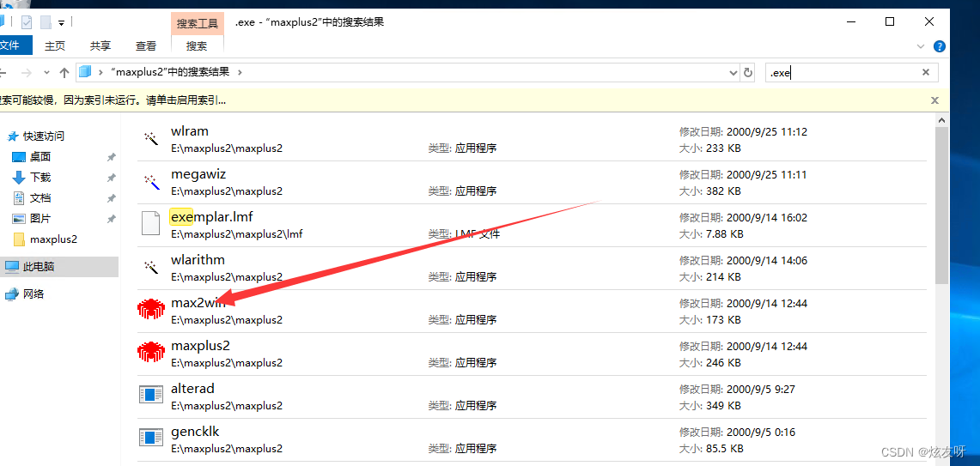Switch to the Share (共享) tab
Viewport: 980px width, 466px height.
click(100, 45)
